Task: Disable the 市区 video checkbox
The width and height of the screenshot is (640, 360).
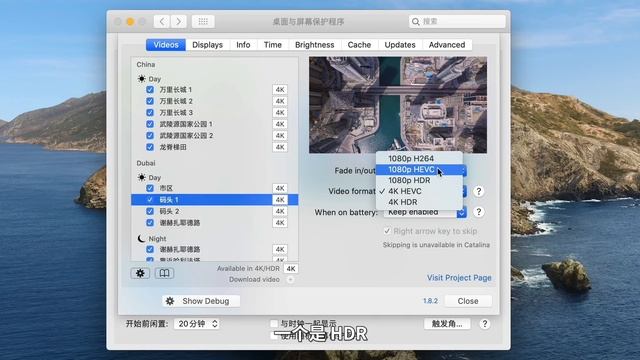Action: 150,188
